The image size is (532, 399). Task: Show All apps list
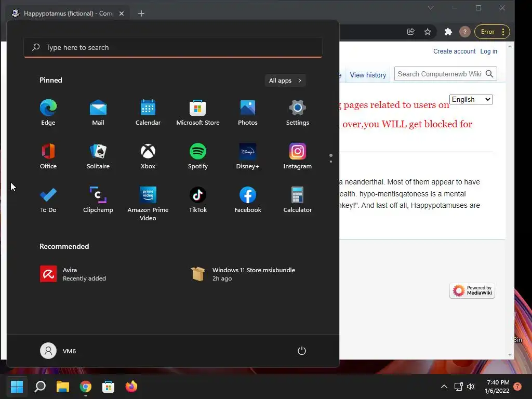click(x=285, y=81)
